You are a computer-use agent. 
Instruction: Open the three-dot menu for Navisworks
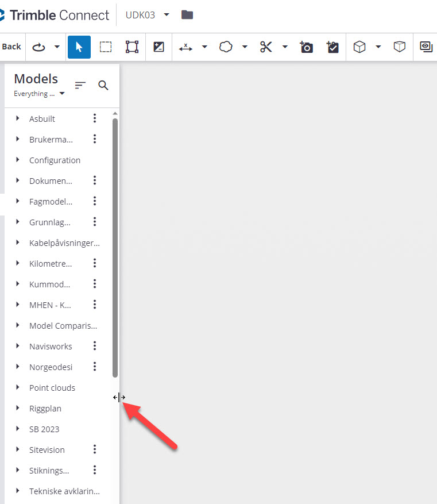point(94,346)
